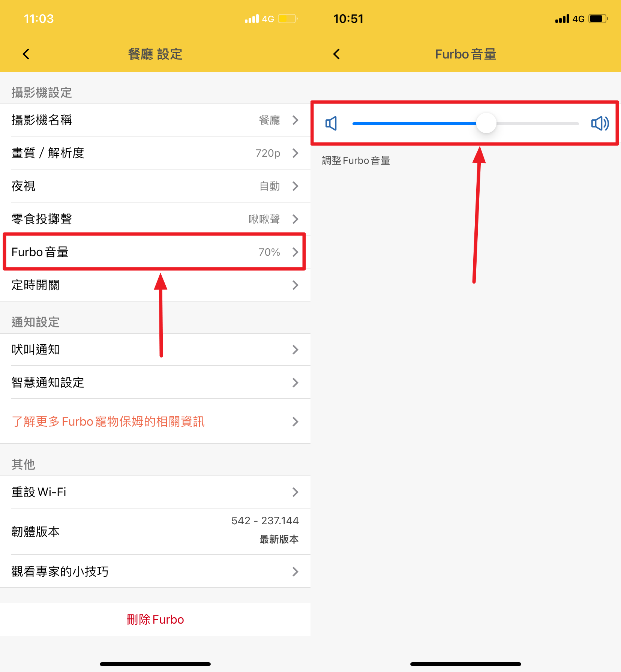This screenshot has height=672, width=621.
Task: Tap the battery icon on volume screen
Action: 598,18
